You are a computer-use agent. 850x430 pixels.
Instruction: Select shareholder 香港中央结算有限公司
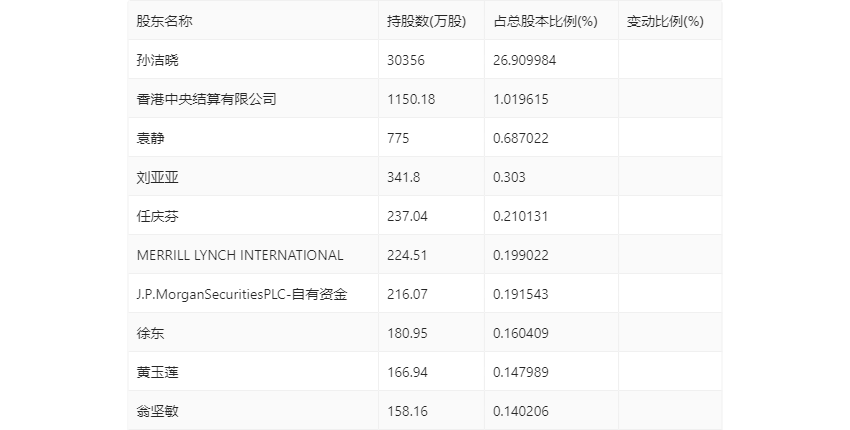(x=207, y=99)
